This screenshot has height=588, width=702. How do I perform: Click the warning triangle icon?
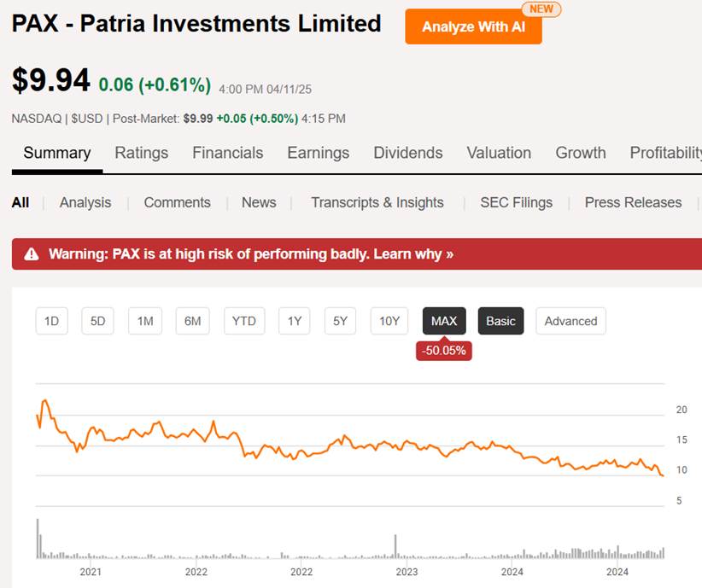(32, 254)
